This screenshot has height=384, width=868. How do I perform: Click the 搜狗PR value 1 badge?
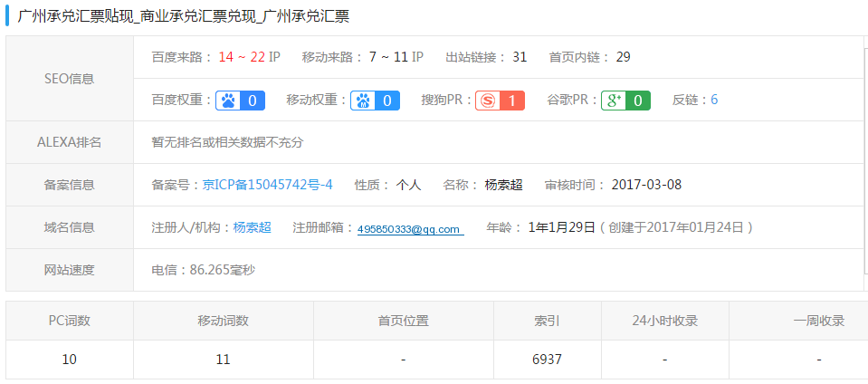[512, 100]
